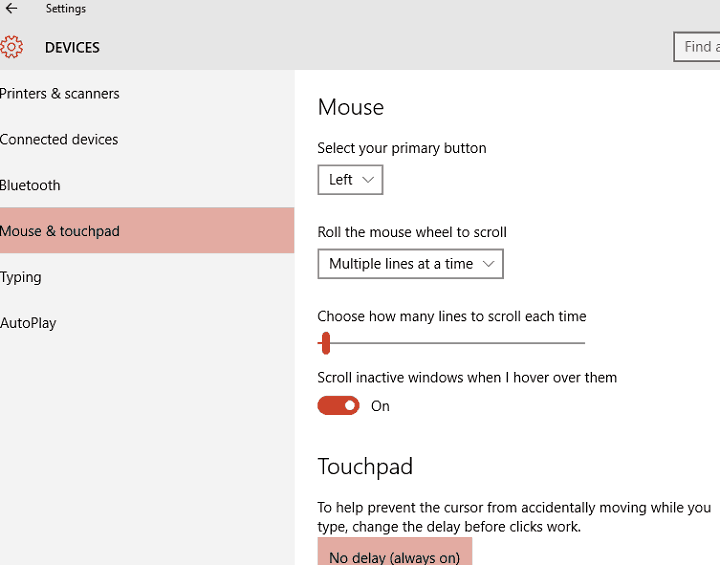The width and height of the screenshot is (720, 565).
Task: Click the scroll lines slider thumb
Action: click(x=325, y=344)
